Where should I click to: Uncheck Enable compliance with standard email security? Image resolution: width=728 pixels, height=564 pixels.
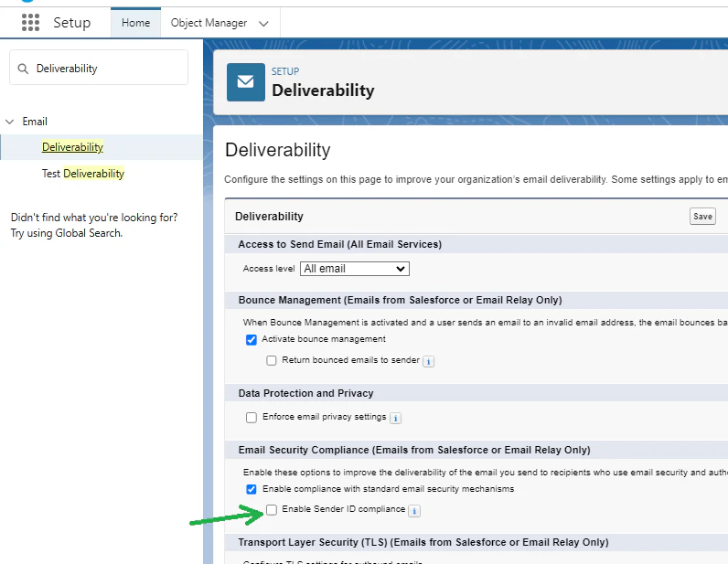pyautogui.click(x=252, y=489)
